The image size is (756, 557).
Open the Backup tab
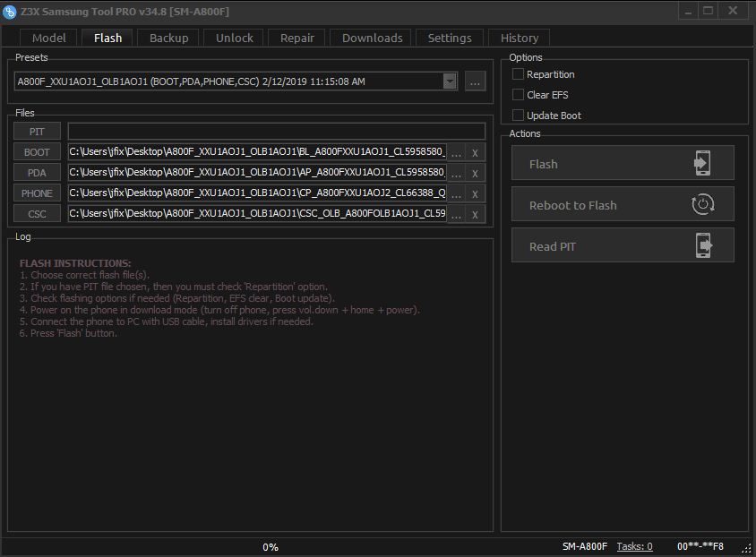pyautogui.click(x=168, y=39)
